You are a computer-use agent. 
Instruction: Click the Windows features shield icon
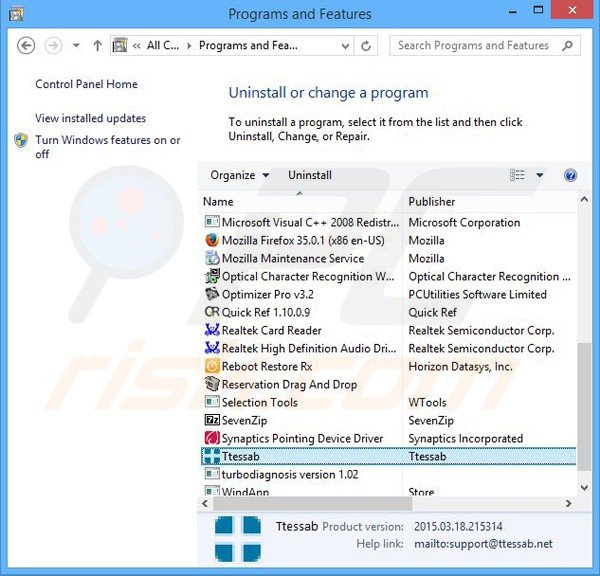21,140
